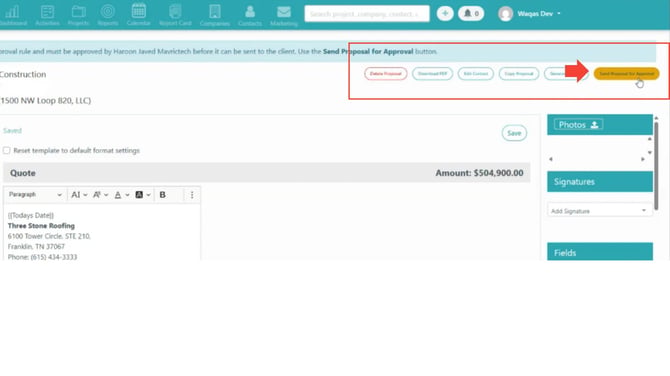Click Send Proposal for Approval button

pos(626,73)
